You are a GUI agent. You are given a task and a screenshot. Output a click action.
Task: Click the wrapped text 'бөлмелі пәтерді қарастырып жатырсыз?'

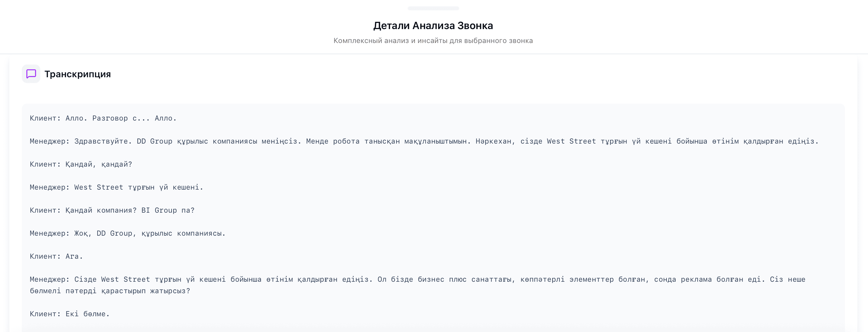pyautogui.click(x=110, y=291)
